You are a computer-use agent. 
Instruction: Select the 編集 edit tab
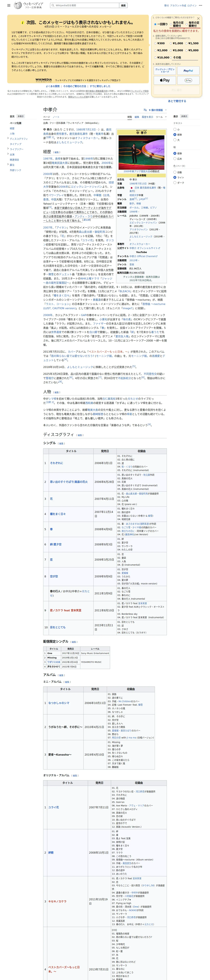[137, 117]
